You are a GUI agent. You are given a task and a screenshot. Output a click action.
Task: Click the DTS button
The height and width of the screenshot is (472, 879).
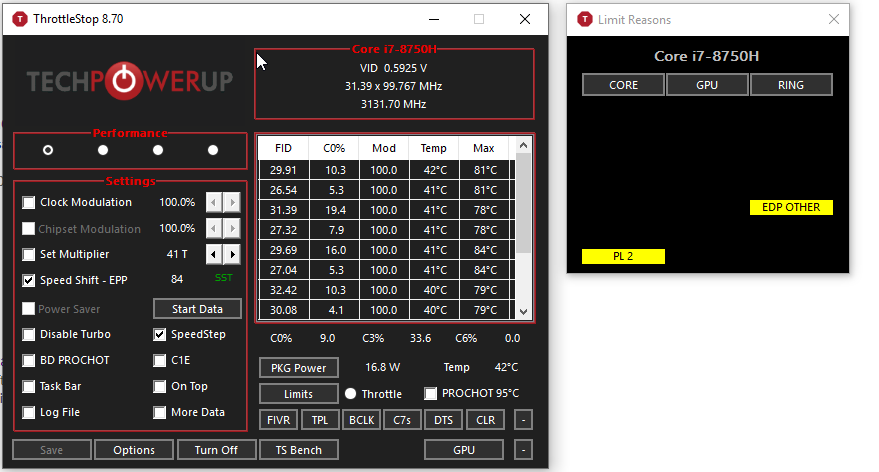click(x=443, y=420)
